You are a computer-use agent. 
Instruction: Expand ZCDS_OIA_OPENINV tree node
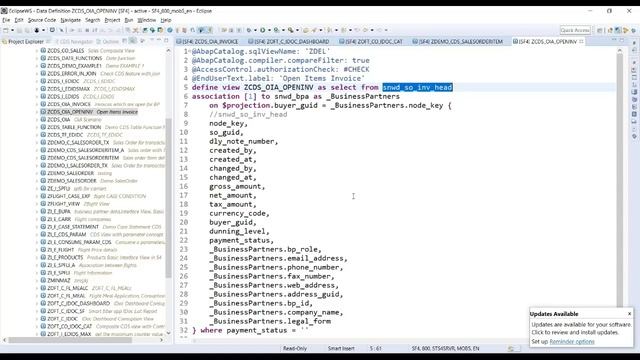coord(37,112)
